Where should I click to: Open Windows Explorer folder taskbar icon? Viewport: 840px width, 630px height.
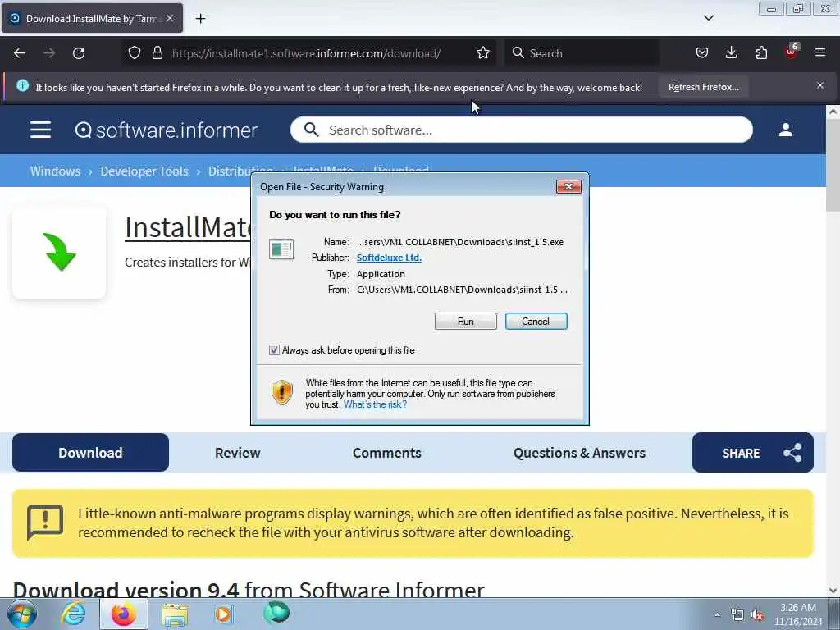(175, 614)
